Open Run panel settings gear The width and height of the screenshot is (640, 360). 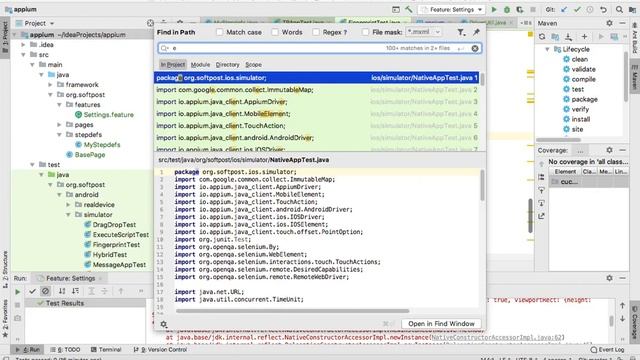point(609,278)
